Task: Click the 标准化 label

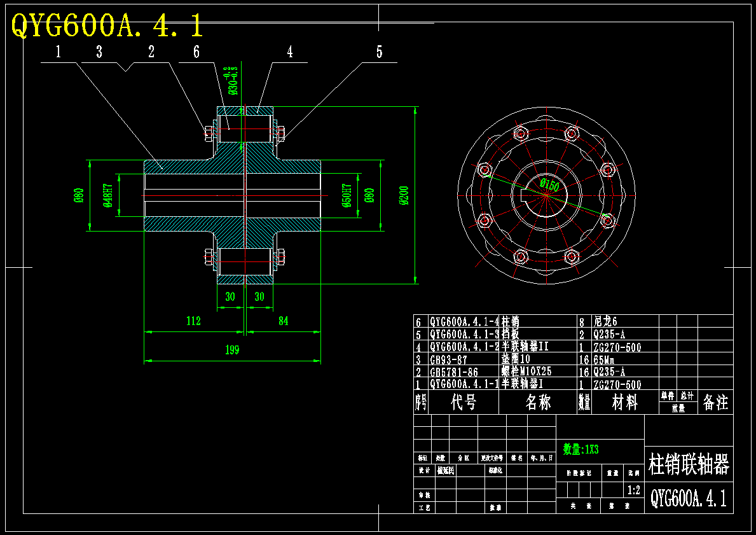Action: [495, 470]
